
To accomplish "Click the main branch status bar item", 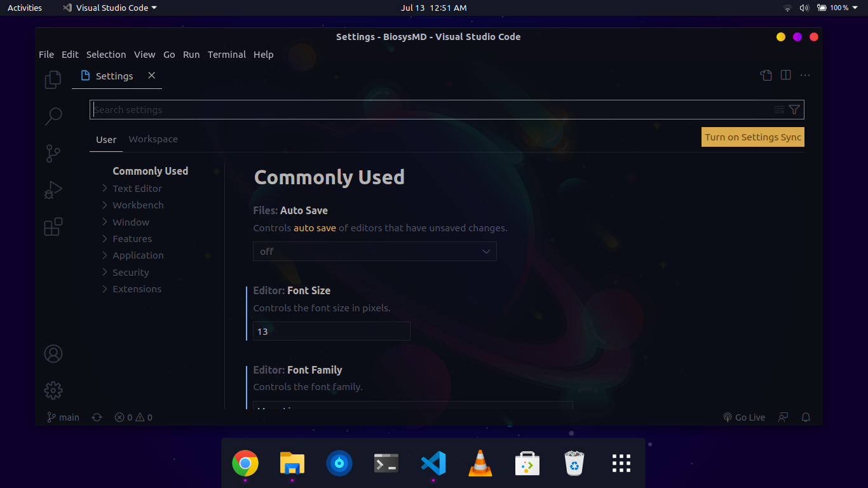I will click(x=63, y=417).
